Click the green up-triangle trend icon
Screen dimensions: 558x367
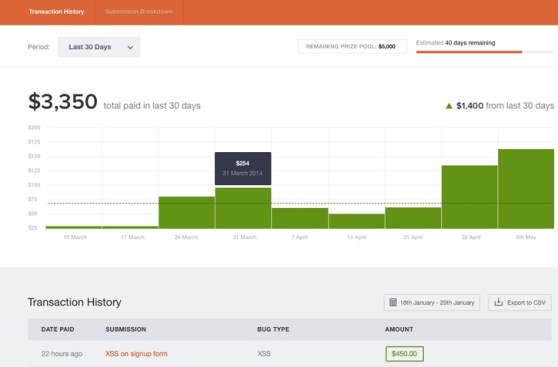coord(449,106)
